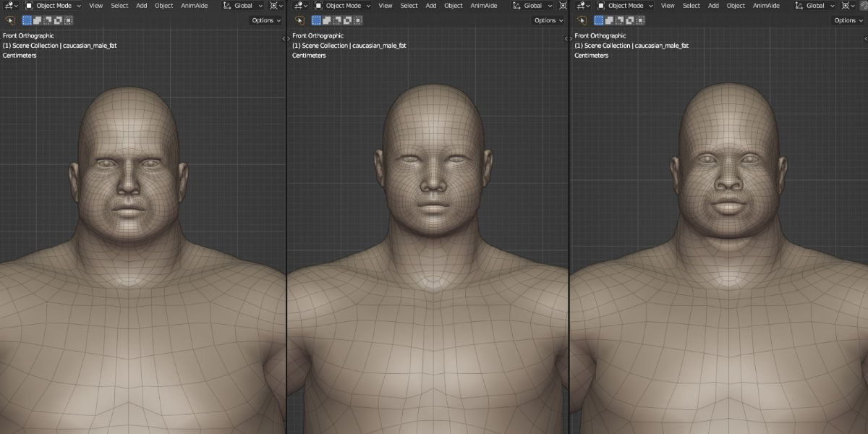Screen dimensions: 868x434
Task: Open the Global transform orientation dropdown
Action: (x=243, y=5)
